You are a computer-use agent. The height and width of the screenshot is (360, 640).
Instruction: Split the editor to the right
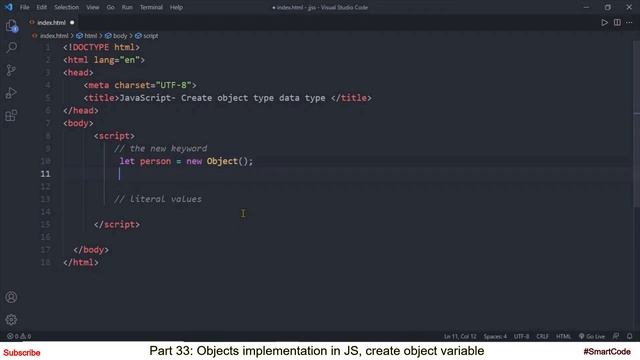[617, 22]
